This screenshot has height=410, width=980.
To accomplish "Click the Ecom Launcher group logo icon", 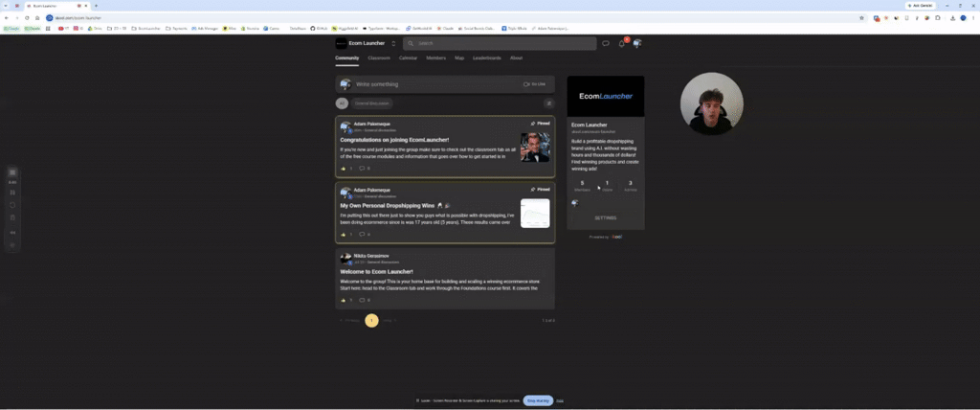I will click(x=341, y=43).
